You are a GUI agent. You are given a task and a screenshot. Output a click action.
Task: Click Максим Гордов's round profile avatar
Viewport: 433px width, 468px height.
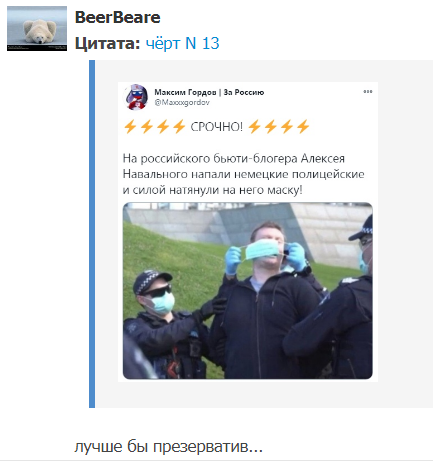[136, 97]
